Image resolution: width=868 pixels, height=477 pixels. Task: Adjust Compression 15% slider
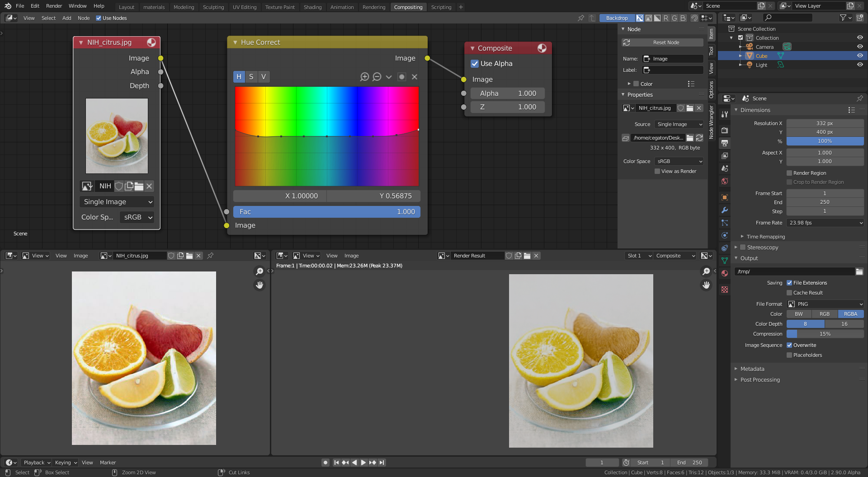(825, 334)
